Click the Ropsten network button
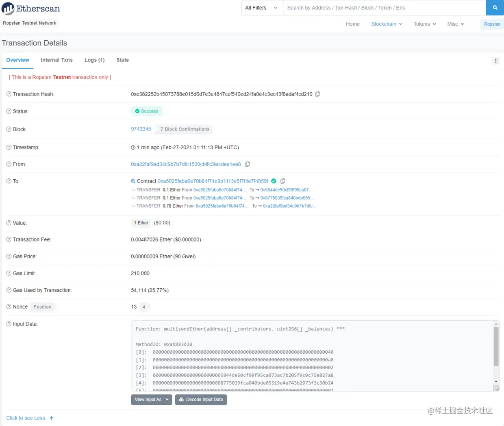This screenshot has height=426, width=504. [492, 24]
